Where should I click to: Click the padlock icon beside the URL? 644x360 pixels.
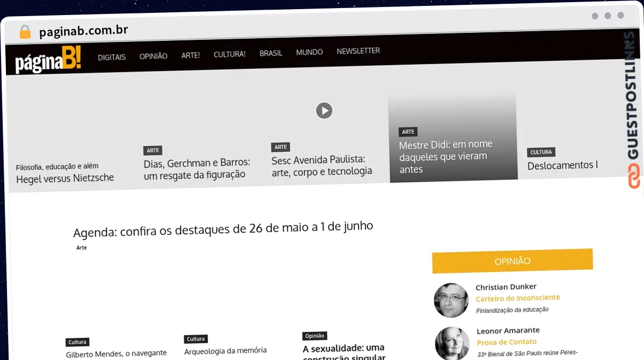[25, 32]
